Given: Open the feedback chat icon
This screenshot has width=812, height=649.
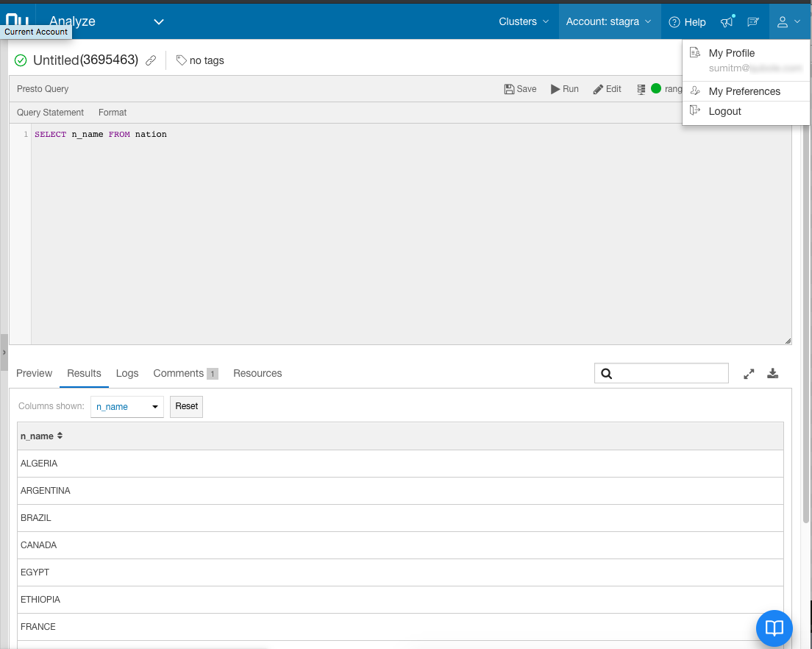Looking at the screenshot, I should (x=753, y=22).
